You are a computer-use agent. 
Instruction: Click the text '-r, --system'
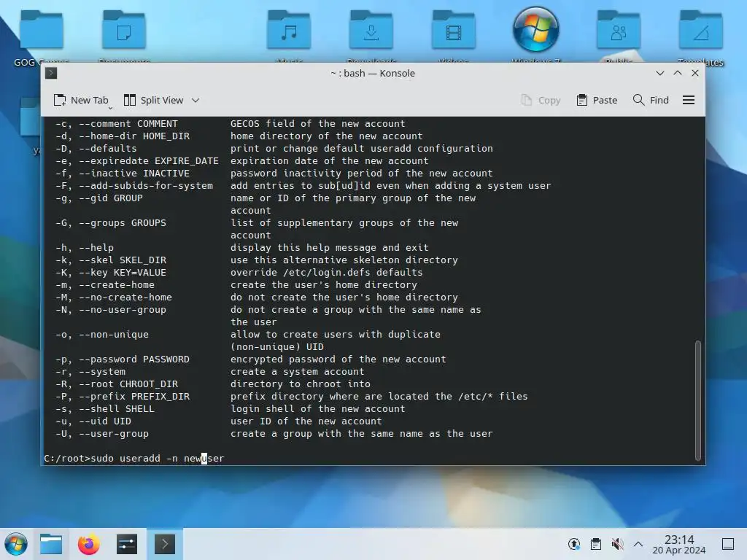90,371
